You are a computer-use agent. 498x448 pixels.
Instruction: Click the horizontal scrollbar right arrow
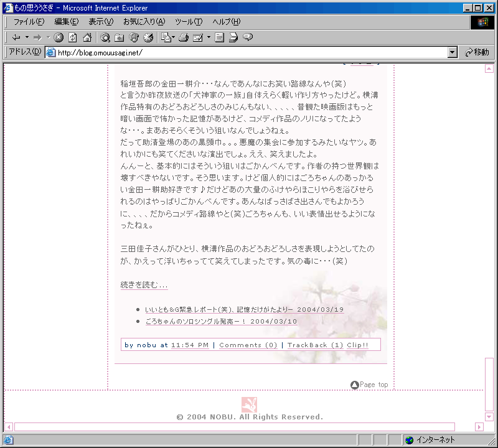tap(479, 427)
